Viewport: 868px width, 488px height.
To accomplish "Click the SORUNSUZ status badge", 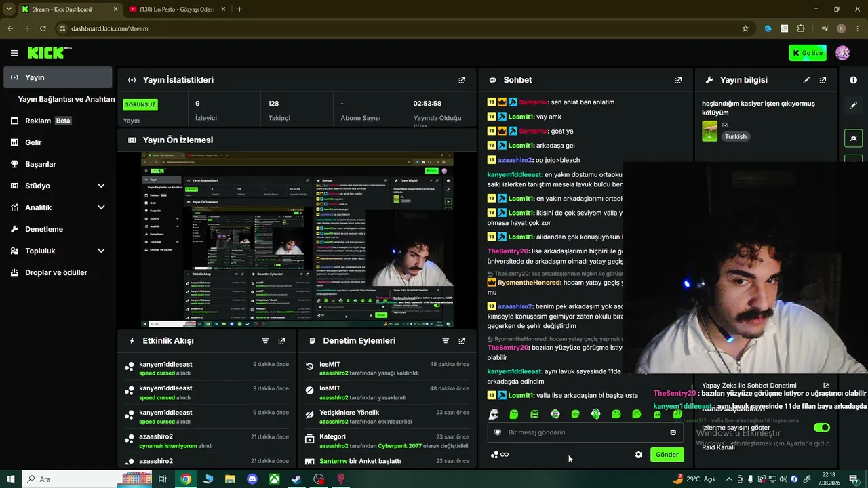I will point(140,105).
